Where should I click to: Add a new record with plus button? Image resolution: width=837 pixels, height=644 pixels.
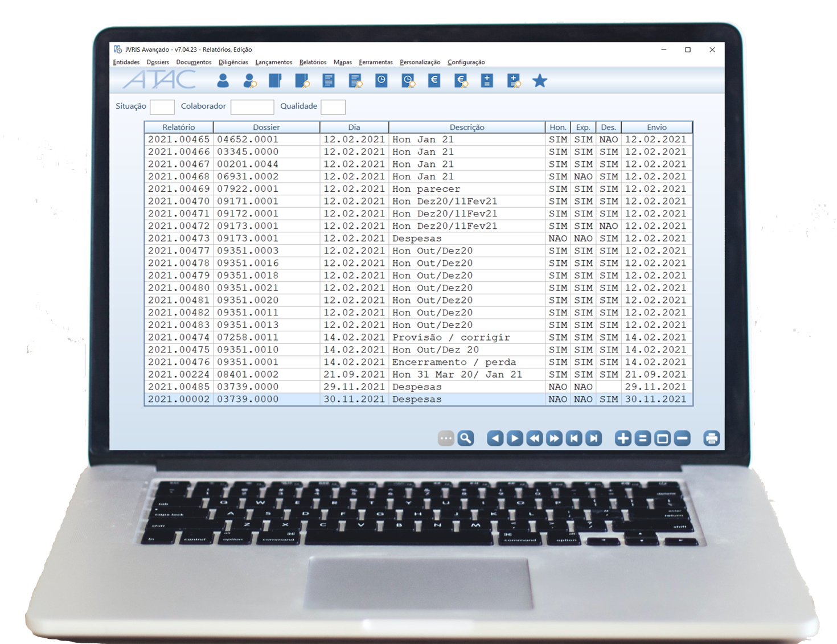pyautogui.click(x=623, y=438)
